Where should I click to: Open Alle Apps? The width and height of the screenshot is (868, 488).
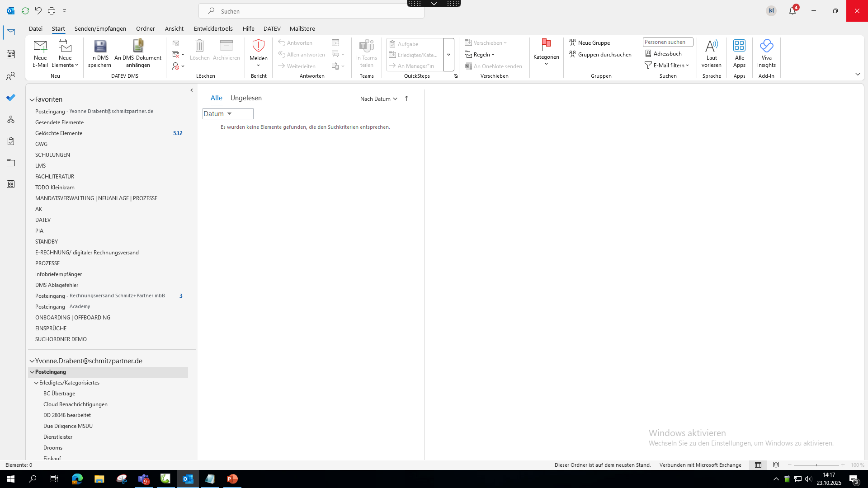pos(740,53)
